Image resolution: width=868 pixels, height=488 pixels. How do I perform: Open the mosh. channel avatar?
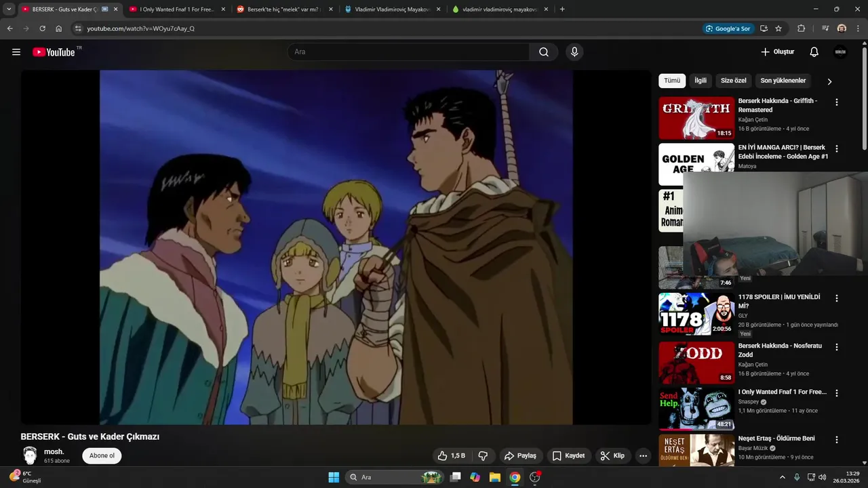[x=30, y=455]
